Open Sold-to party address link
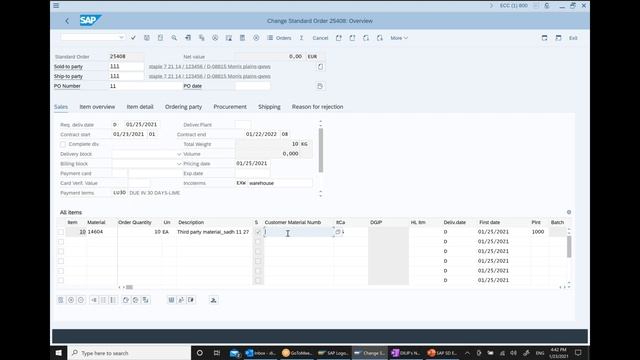This screenshot has width=640, height=360. [x=209, y=67]
